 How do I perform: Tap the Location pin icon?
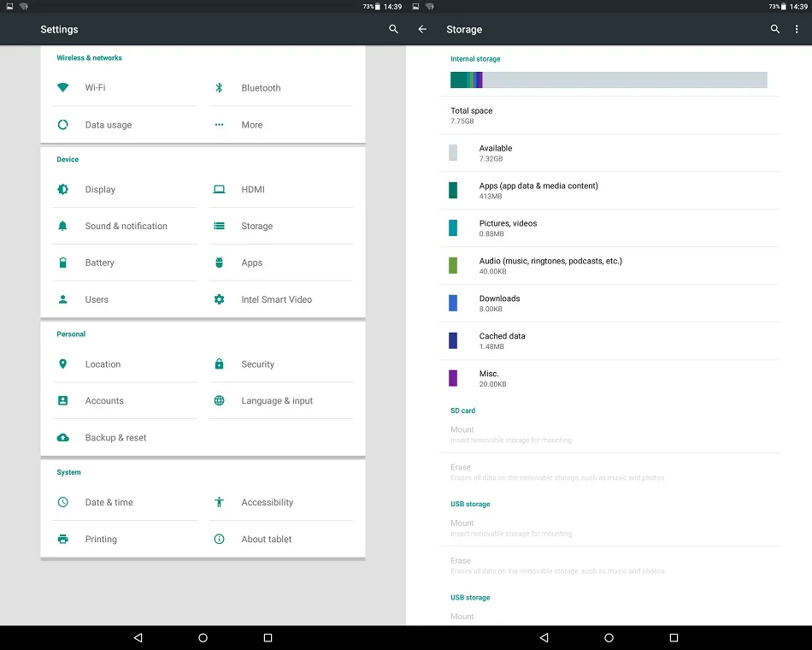(62, 363)
